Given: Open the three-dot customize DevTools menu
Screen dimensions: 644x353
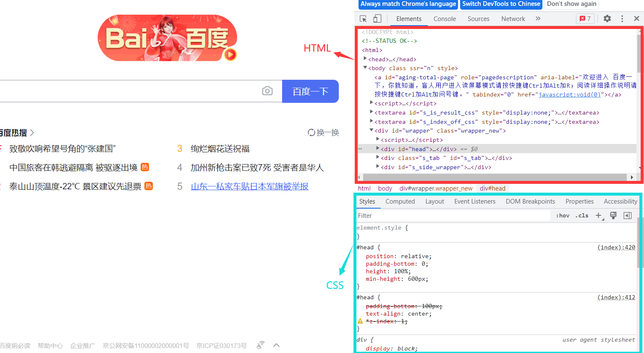Looking at the screenshot, I should coord(622,18).
